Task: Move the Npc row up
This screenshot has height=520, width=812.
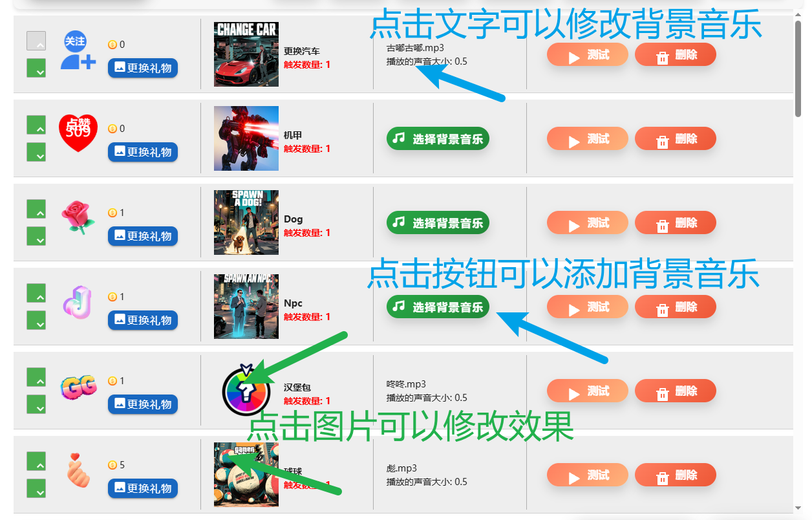Action: [36, 293]
